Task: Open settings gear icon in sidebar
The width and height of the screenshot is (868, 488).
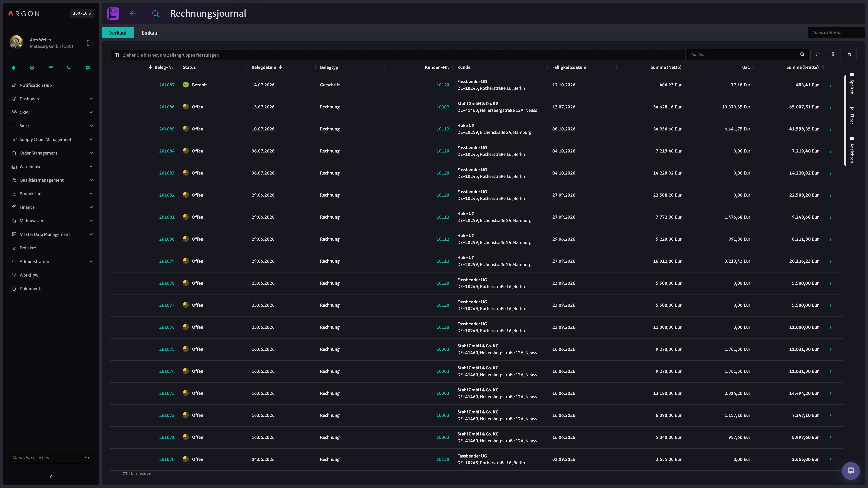Action: click(88, 68)
